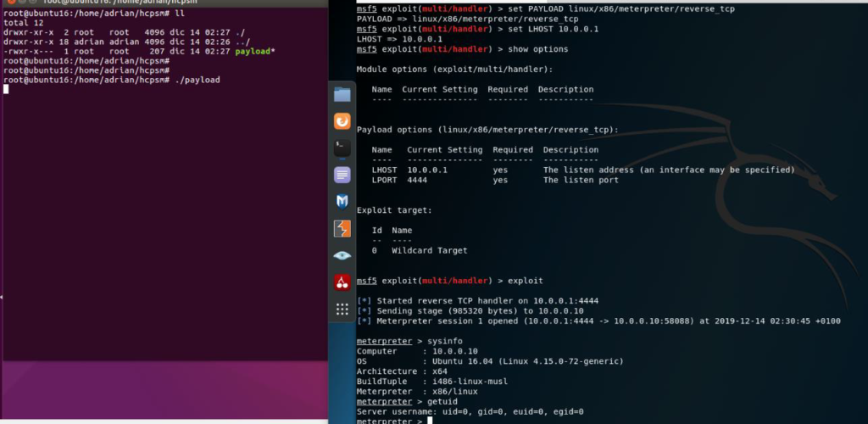The image size is (868, 424).
Task: Click the 'set PAYLOAD linux/x86/meterpreter/reverse_tcp' command
Action: tap(621, 9)
